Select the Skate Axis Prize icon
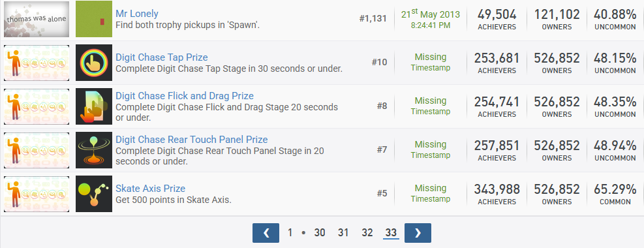Image resolution: width=644 pixels, height=248 pixels. [94, 194]
